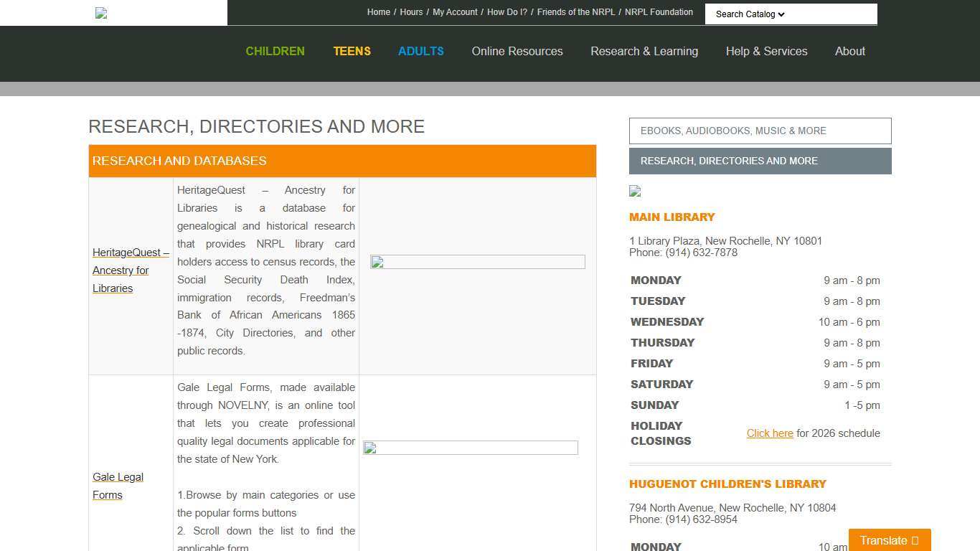The image size is (980, 551).
Task: Click here for the 2026 holiday schedule
Action: (770, 433)
